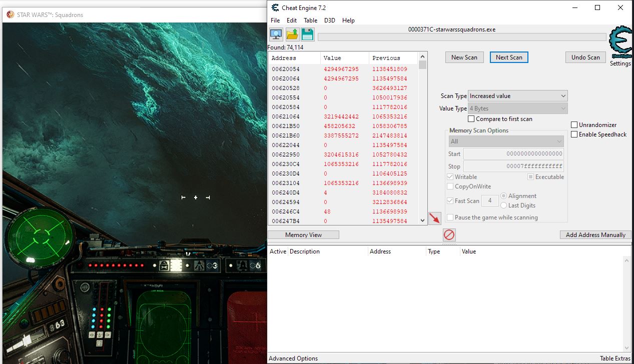Open Table Extras
Image resolution: width=634 pixels, height=364 pixels.
click(x=615, y=358)
